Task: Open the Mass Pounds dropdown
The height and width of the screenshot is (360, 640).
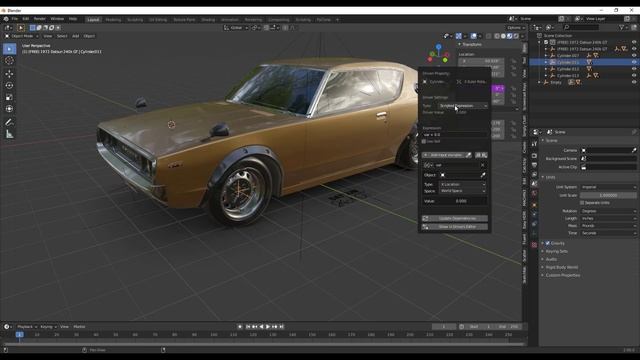Action: tap(608, 226)
